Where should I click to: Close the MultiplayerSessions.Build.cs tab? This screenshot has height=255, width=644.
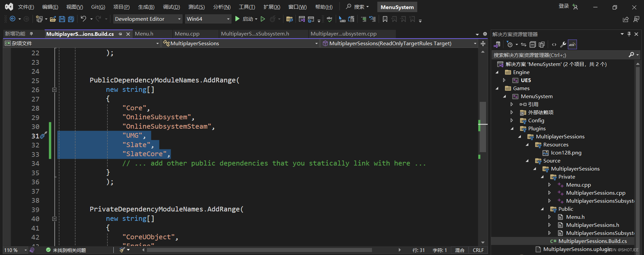coord(128,34)
